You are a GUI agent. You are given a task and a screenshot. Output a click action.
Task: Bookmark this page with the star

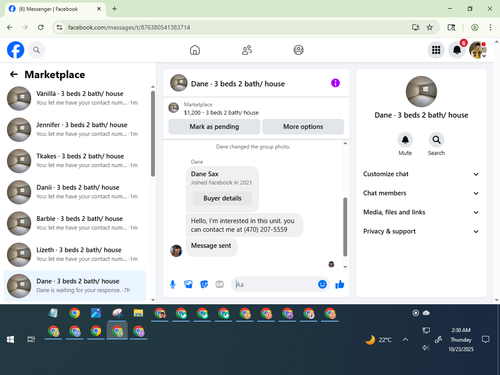coord(430,27)
